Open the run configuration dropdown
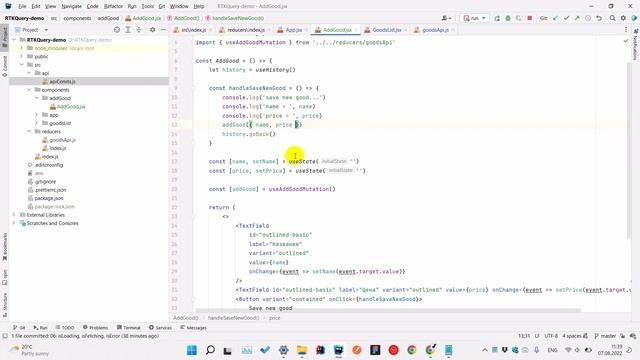This screenshot has width=640, height=360. (x=475, y=18)
